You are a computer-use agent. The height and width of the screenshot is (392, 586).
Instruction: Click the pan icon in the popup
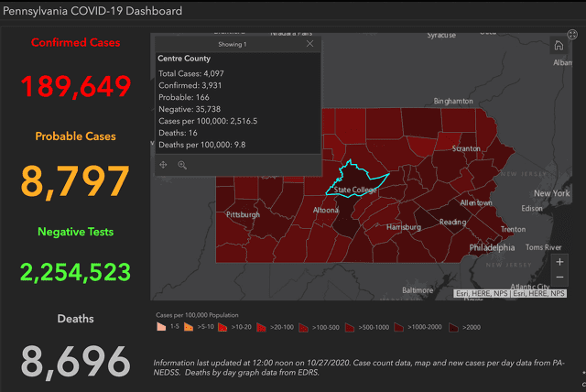(164, 165)
